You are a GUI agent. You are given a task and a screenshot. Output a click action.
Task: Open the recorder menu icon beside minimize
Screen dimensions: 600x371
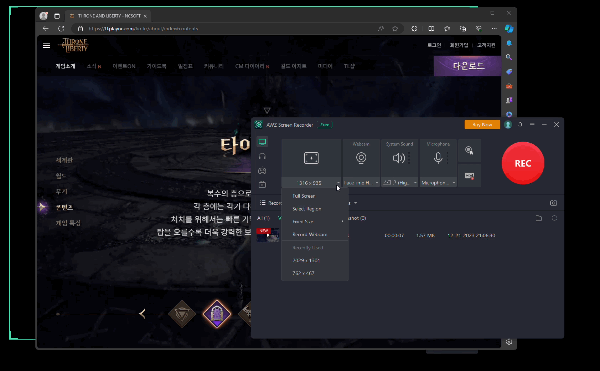tap(532, 125)
